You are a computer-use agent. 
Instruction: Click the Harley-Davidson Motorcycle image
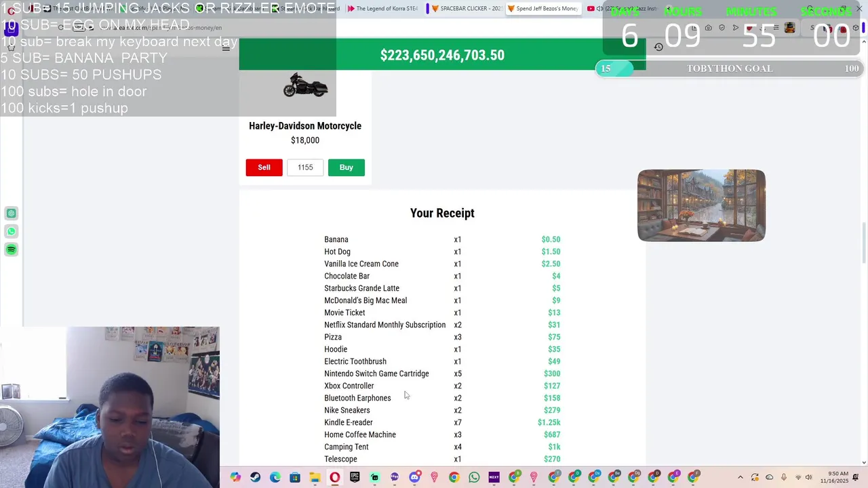click(x=305, y=86)
